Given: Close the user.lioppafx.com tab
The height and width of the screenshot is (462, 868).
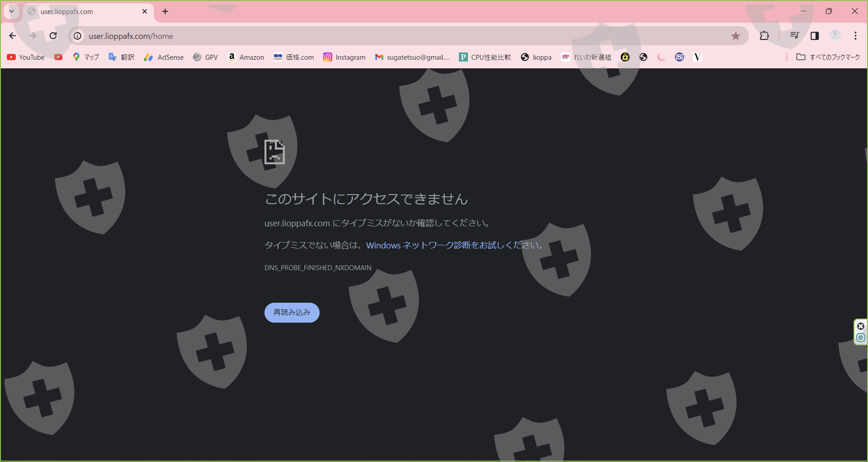Looking at the screenshot, I should [x=145, y=11].
